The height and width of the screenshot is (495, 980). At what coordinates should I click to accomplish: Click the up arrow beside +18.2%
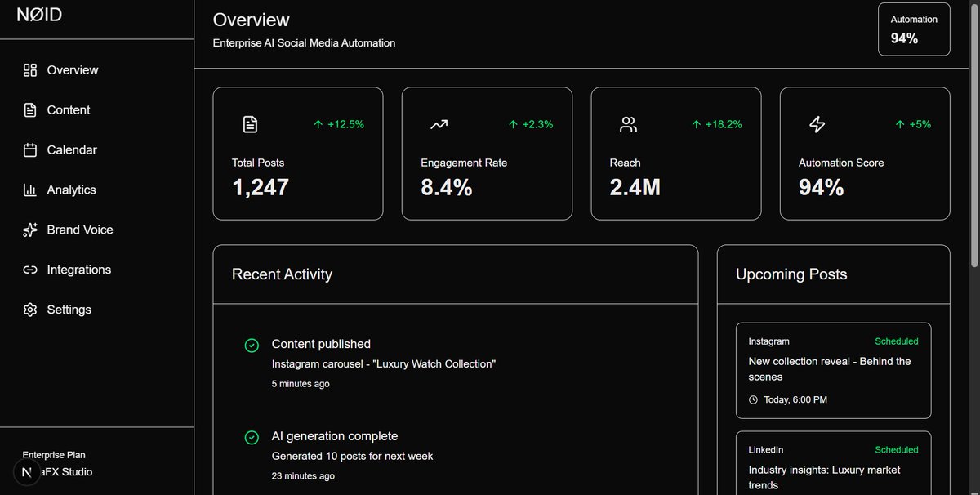click(x=697, y=125)
